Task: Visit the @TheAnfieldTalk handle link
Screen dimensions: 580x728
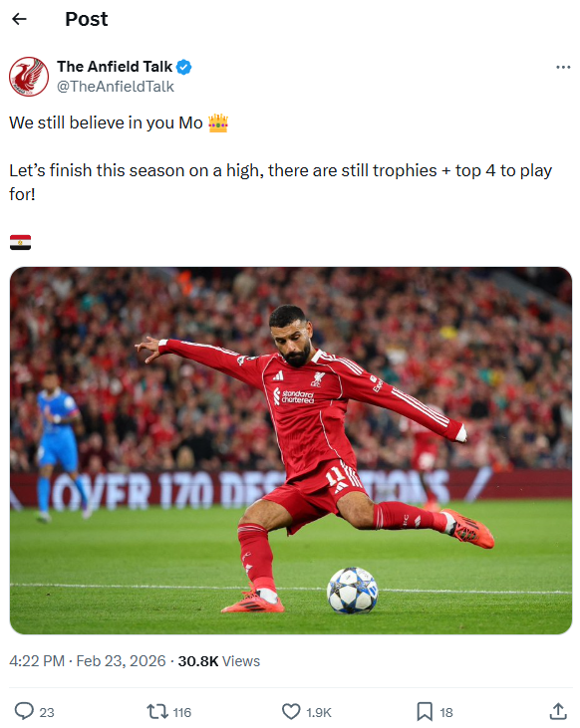Action: point(116,87)
